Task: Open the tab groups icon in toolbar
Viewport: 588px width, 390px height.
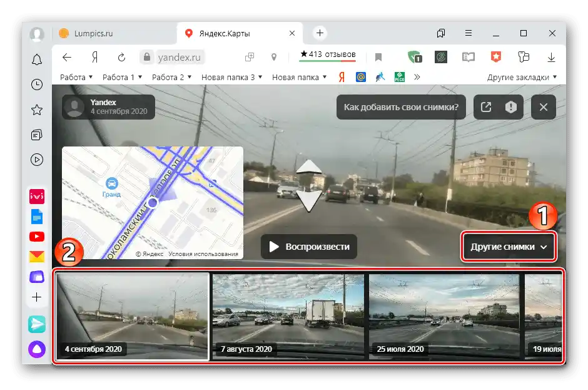Action: 524,57
